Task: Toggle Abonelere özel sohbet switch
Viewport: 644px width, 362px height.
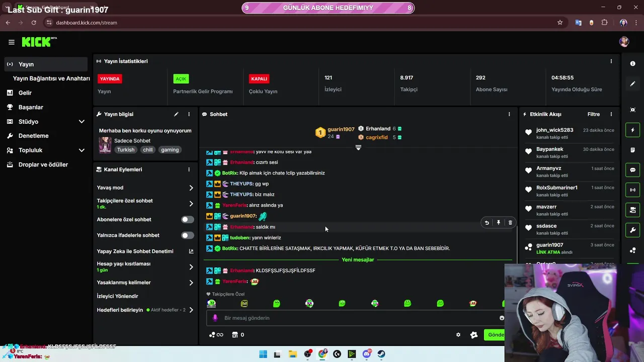Action: point(187,220)
